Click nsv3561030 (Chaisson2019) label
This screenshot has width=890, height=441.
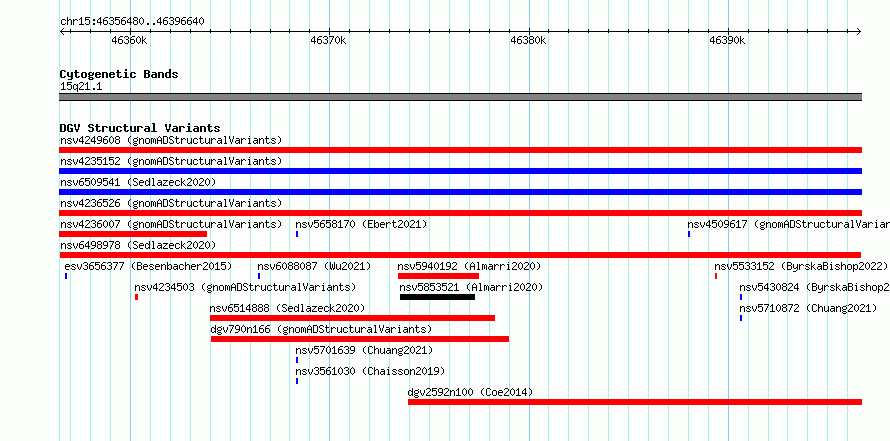pos(370,371)
